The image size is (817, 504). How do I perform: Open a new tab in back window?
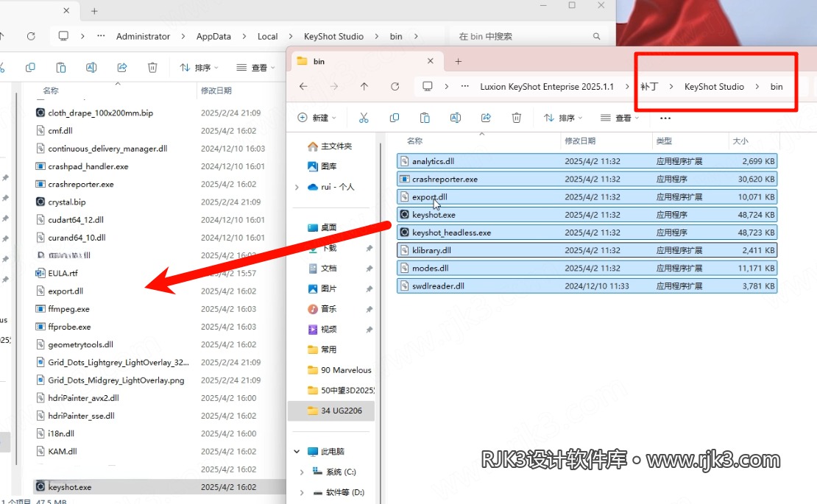coord(94,11)
